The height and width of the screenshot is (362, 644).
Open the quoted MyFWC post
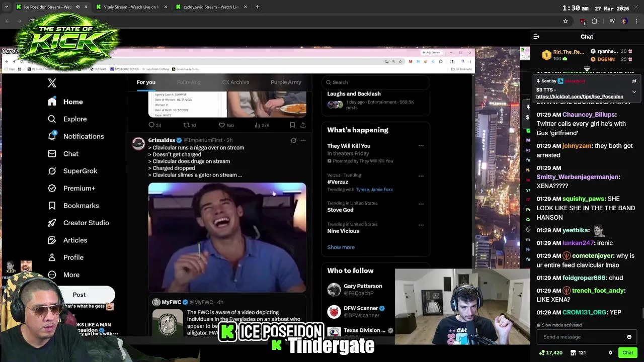227,316
